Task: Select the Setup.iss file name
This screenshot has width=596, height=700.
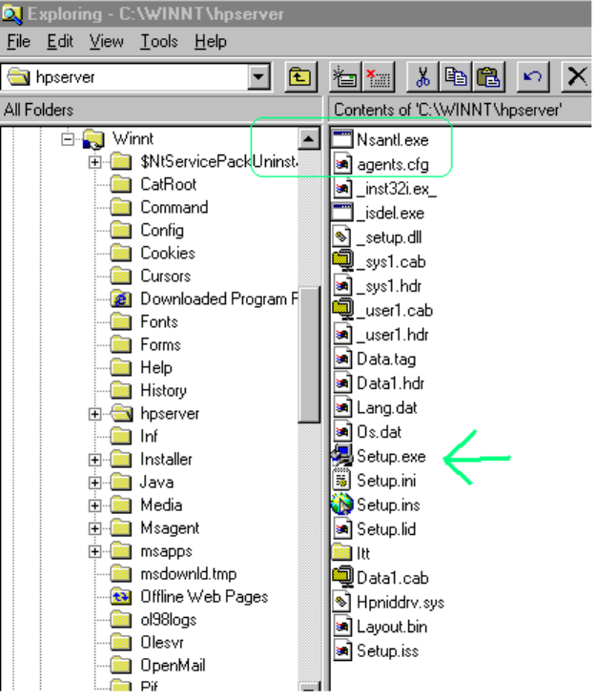Action: pyautogui.click(x=388, y=652)
